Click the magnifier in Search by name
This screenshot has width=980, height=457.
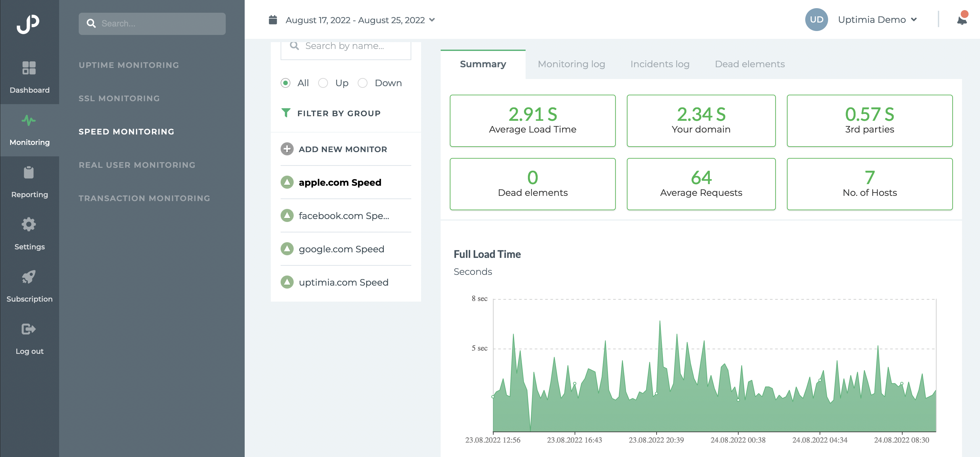click(x=294, y=46)
